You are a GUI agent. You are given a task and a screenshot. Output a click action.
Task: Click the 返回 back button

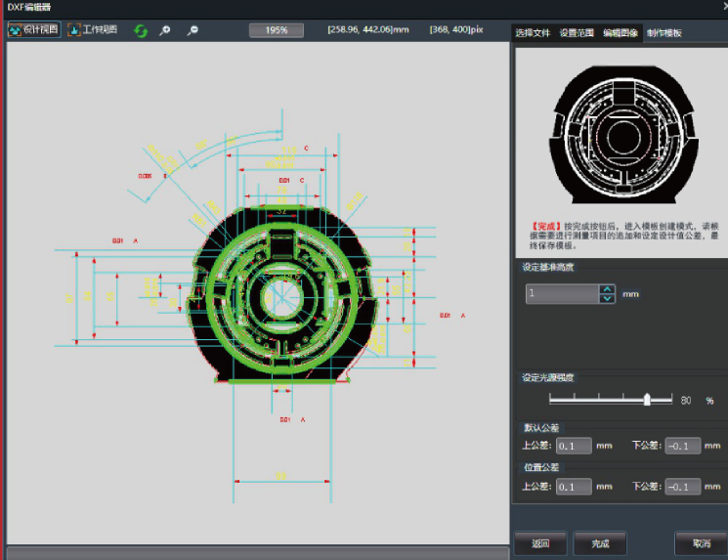coord(540,543)
